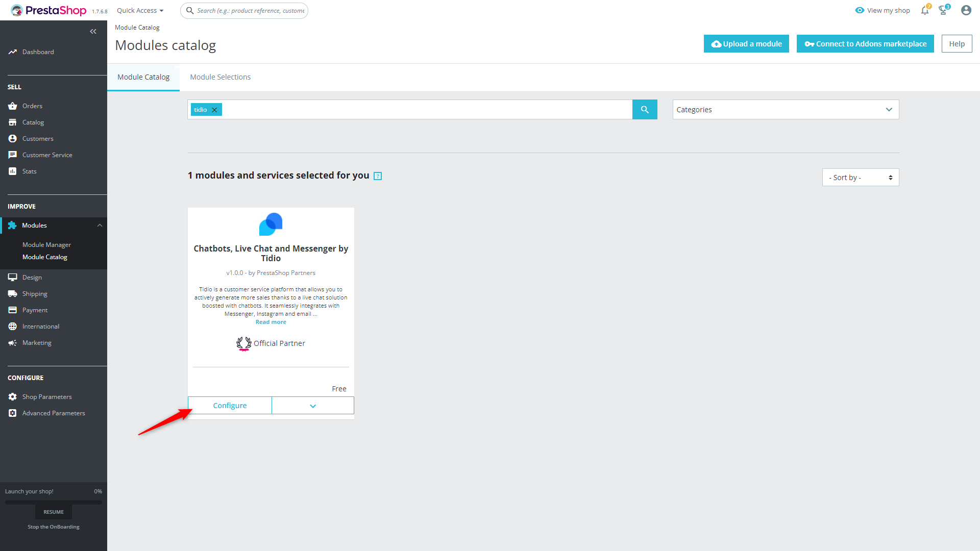Open the Quick Access dropdown
This screenshot has height=551, width=980.
pyautogui.click(x=140, y=11)
